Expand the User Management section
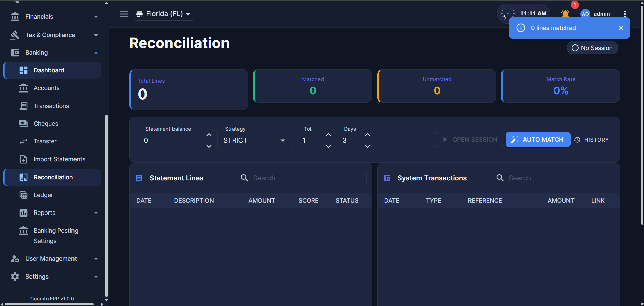644x306 pixels. click(96, 259)
